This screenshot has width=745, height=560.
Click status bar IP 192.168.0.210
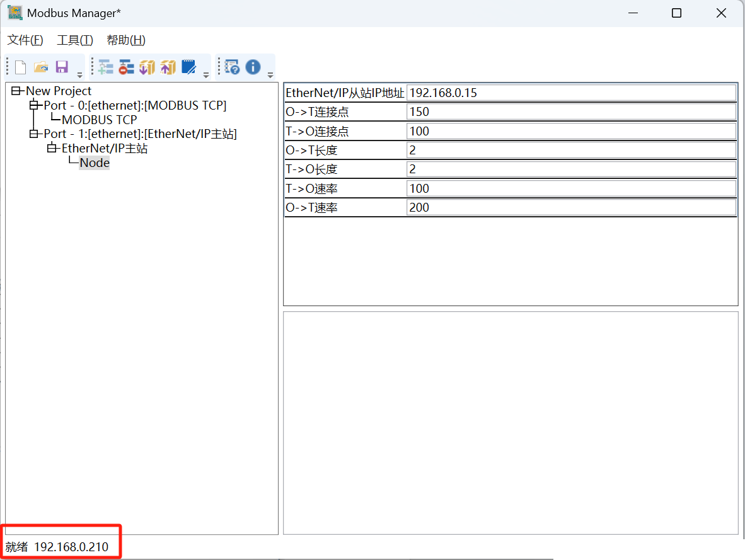[x=71, y=547]
